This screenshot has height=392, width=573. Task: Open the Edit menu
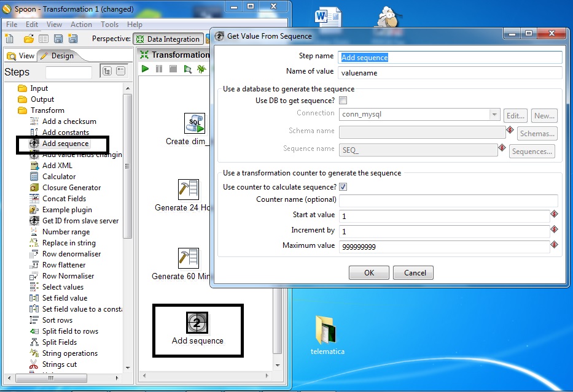[x=32, y=25]
